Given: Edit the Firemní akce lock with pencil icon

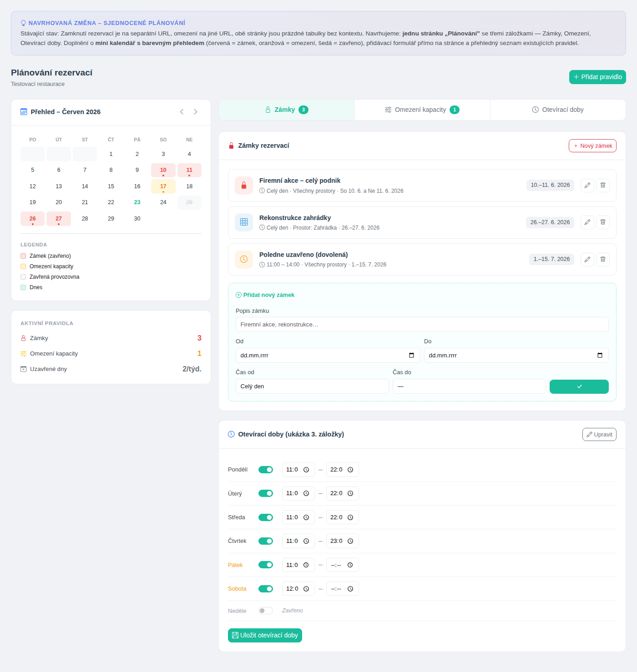Looking at the screenshot, I should tap(587, 186).
